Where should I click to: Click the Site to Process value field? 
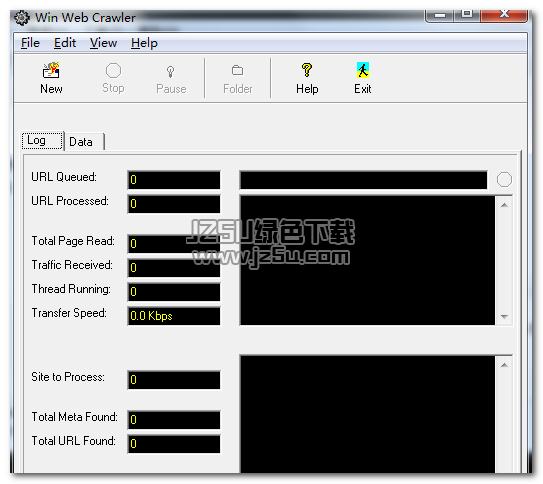click(174, 380)
